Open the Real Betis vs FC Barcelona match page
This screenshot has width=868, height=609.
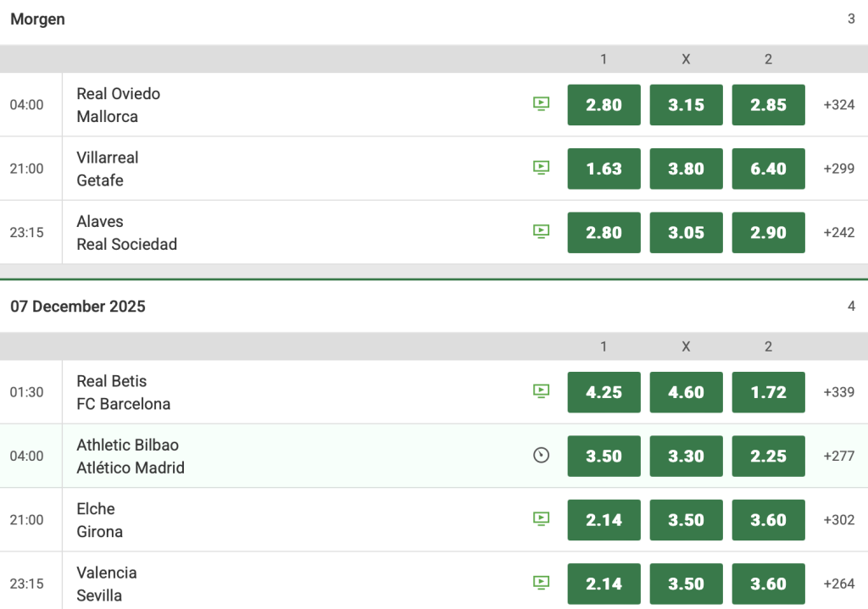click(x=124, y=392)
